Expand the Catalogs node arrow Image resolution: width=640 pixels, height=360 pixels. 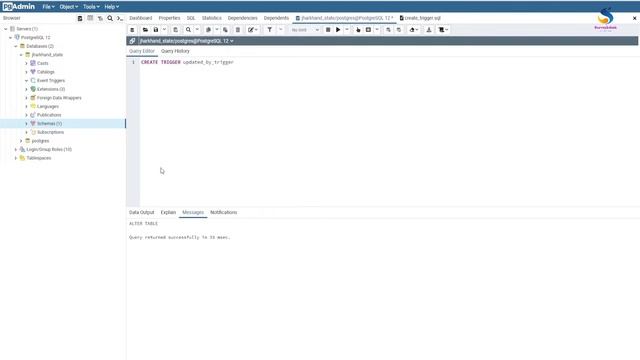pyautogui.click(x=27, y=72)
